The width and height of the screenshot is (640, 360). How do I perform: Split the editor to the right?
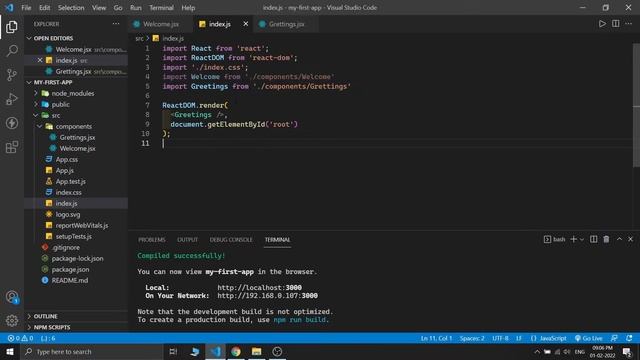point(616,24)
